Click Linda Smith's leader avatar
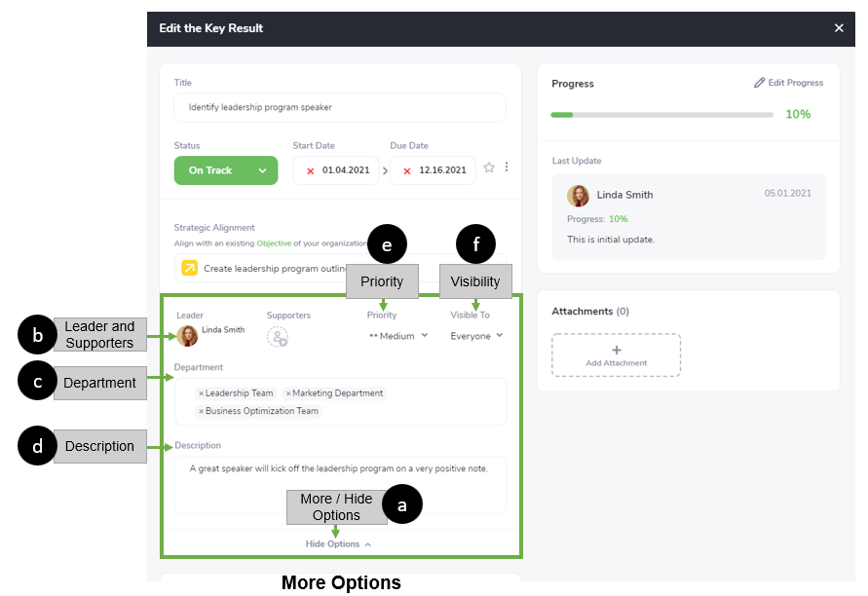The image size is (868, 596). 187,336
